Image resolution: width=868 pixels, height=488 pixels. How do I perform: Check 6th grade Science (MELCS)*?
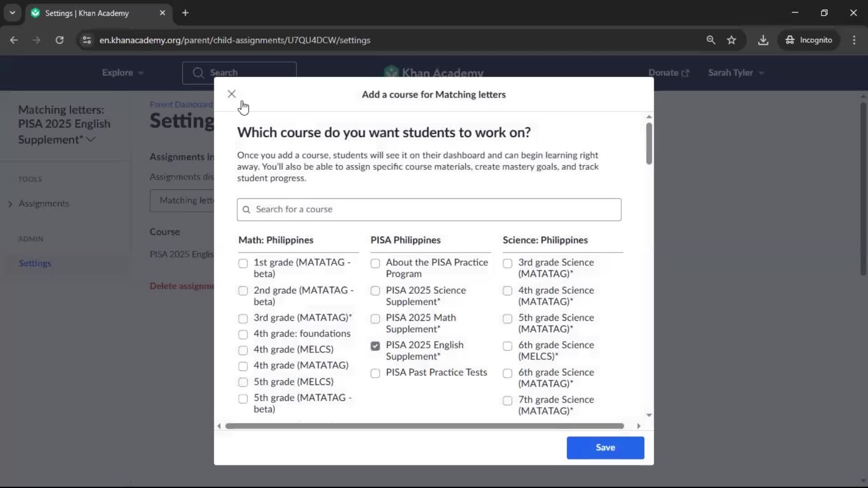tap(507, 346)
